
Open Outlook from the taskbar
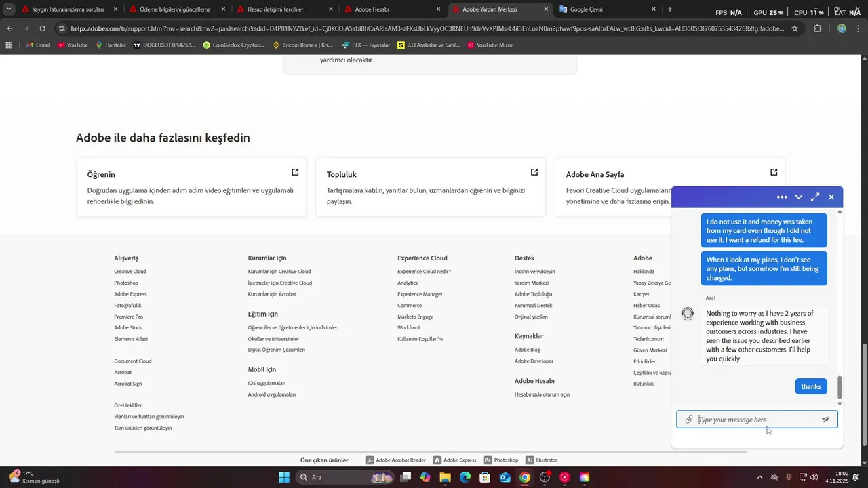505,477
